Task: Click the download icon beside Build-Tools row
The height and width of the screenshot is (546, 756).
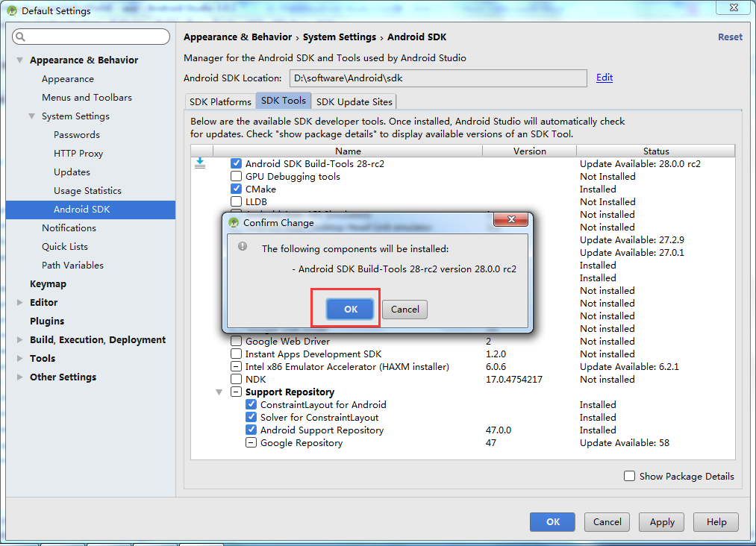Action: [200, 163]
